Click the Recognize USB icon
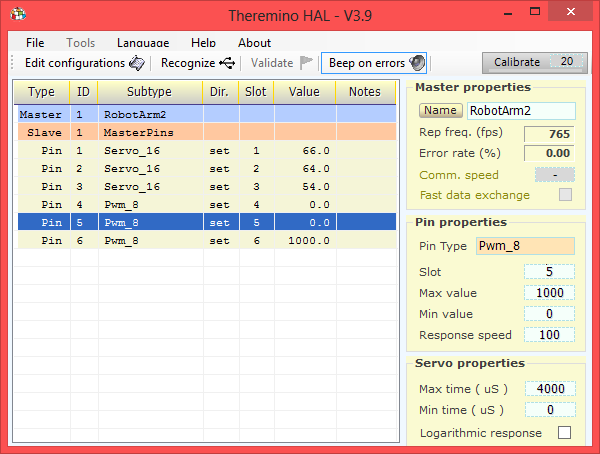This screenshot has width=600, height=454. click(228, 63)
